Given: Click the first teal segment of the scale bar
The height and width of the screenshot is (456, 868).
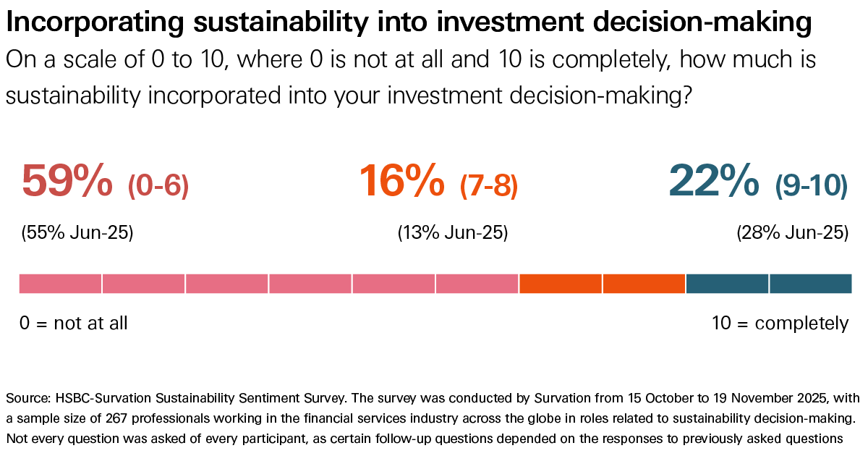Looking at the screenshot, I should point(727,284).
